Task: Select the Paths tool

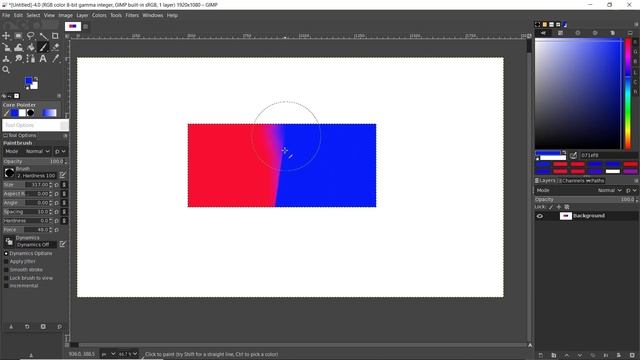Action: 31,59
